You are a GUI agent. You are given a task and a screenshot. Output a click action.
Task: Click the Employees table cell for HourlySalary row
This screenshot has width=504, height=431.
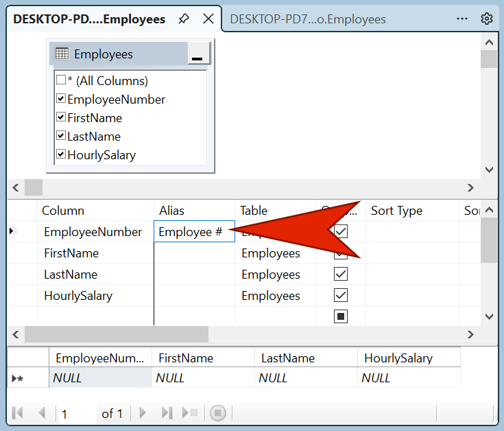pyautogui.click(x=276, y=295)
